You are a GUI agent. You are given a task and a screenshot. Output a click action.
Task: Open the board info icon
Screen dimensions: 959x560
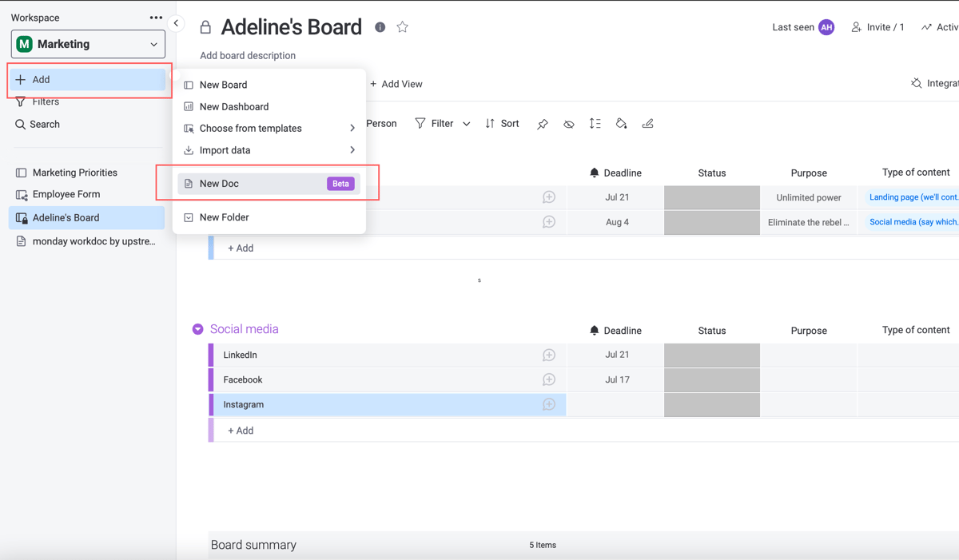click(380, 26)
